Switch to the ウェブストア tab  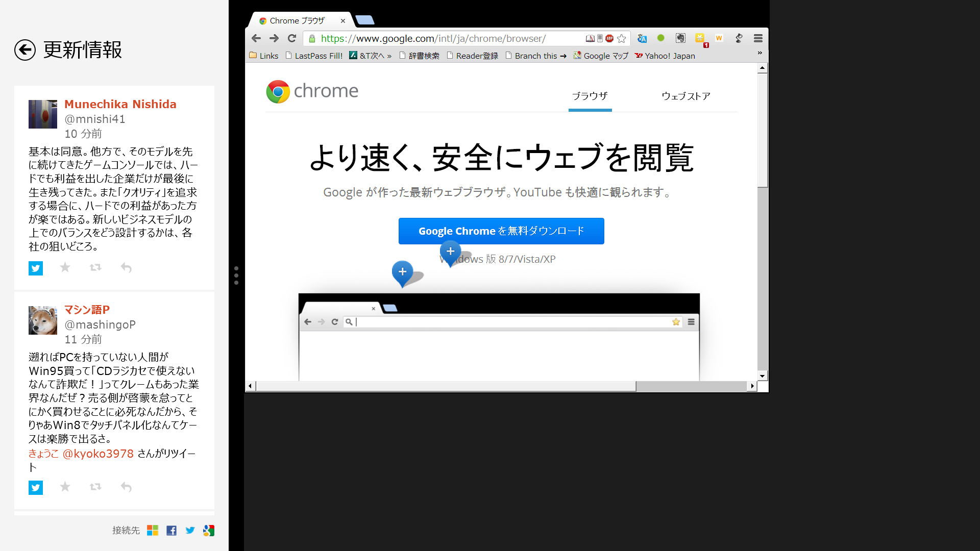685,96
